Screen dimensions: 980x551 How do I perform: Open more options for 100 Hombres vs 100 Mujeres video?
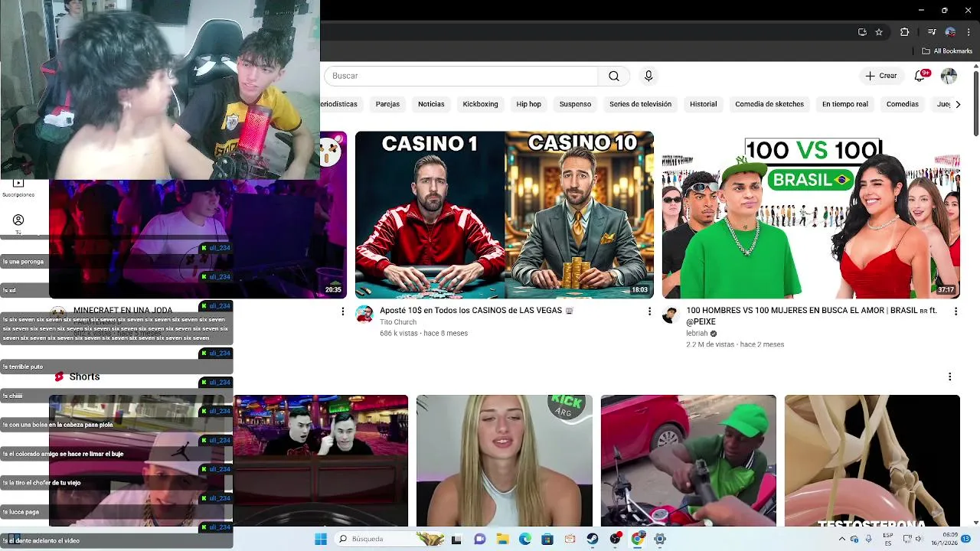[955, 311]
